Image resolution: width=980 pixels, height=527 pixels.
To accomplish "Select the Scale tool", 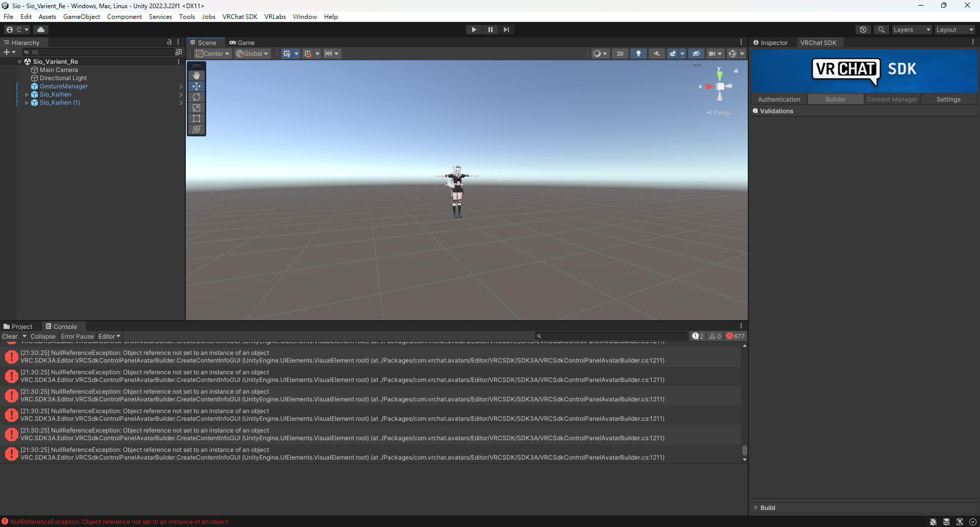I will tap(197, 108).
